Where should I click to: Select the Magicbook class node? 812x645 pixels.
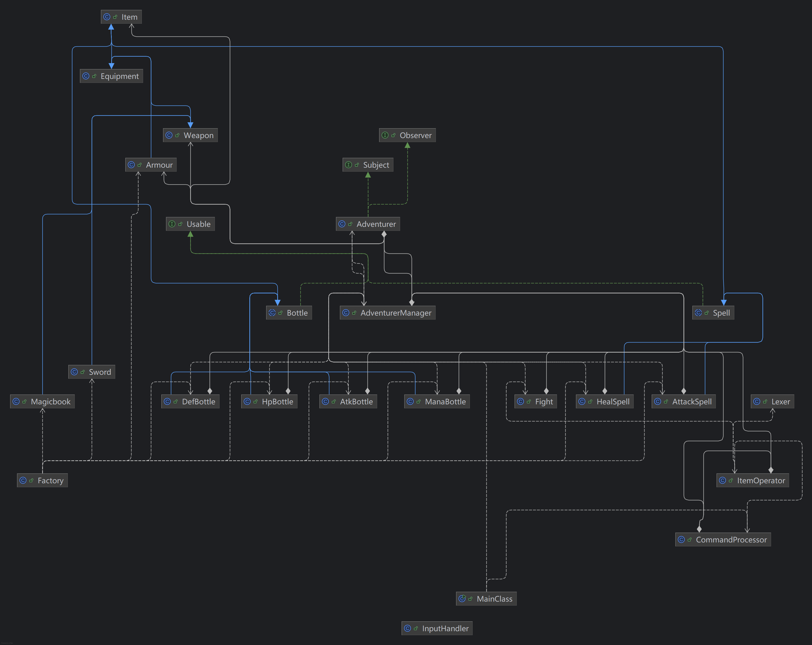(x=42, y=401)
